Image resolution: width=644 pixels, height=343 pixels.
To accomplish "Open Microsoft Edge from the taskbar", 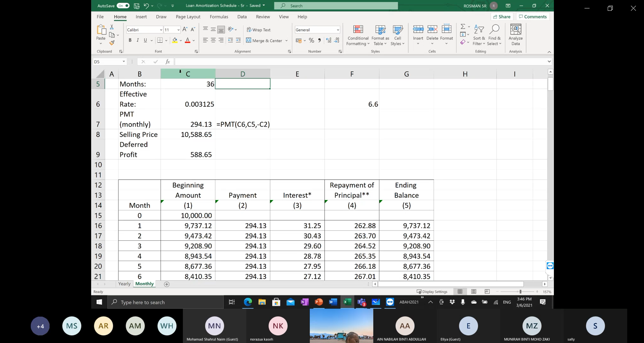I will (x=248, y=302).
